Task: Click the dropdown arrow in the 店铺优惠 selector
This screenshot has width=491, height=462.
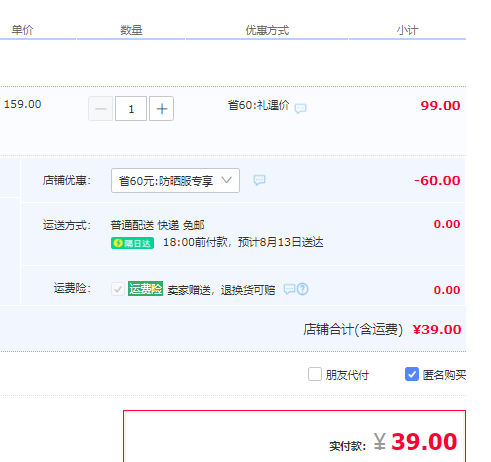Action: point(227,180)
